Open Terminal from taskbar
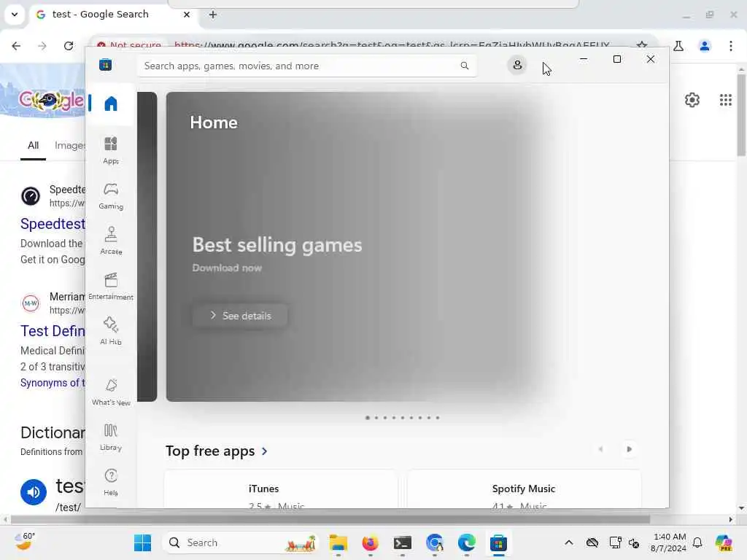The height and width of the screenshot is (560, 747). point(403,542)
